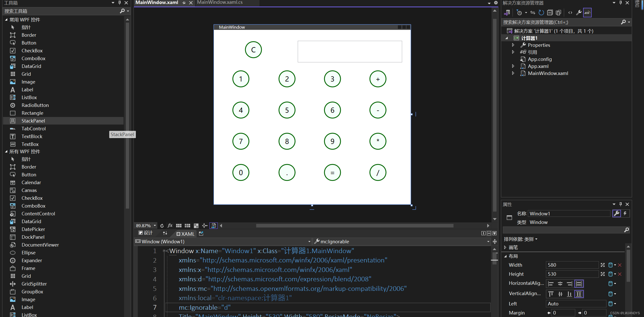Click the pending changes filter clock icon

(x=519, y=13)
